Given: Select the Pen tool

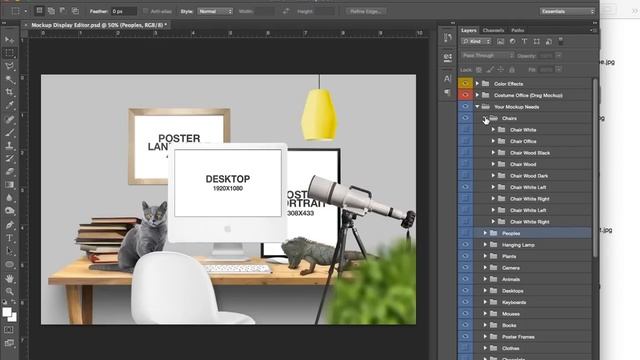Looking at the screenshot, I should click(9, 224).
